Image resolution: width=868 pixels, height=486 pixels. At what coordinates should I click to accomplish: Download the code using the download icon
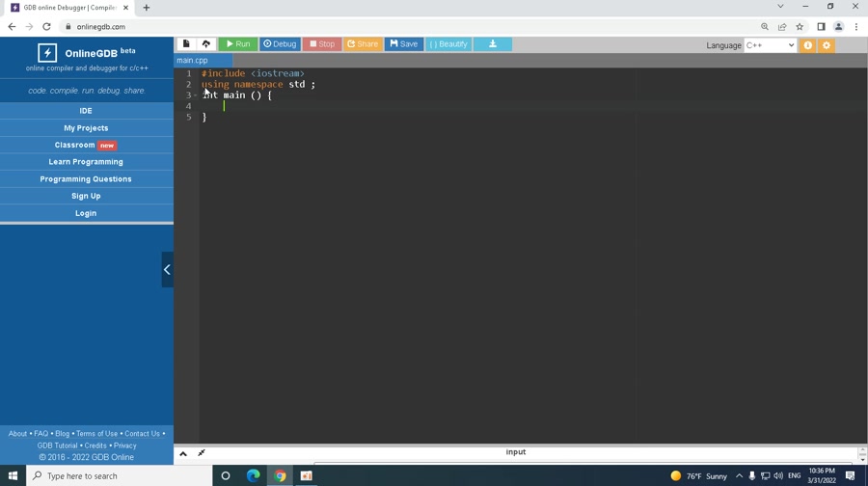(x=493, y=44)
